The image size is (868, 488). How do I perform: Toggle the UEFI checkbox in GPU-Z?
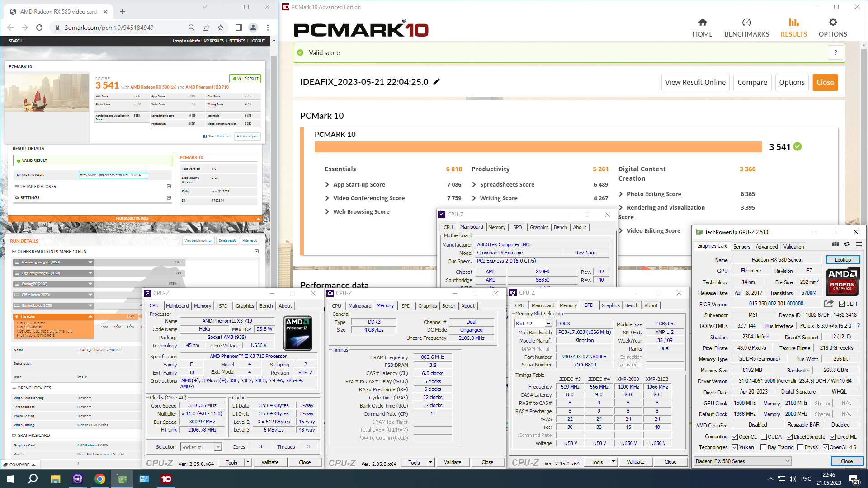click(x=842, y=304)
